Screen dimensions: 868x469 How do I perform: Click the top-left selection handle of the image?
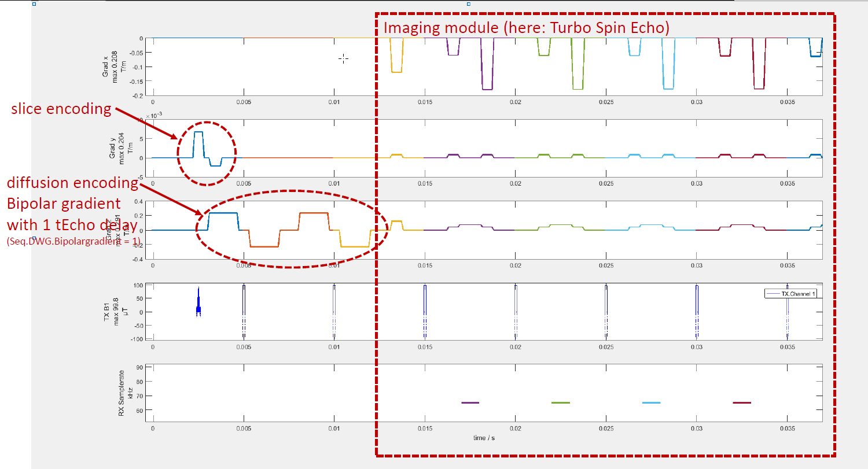pyautogui.click(x=34, y=4)
